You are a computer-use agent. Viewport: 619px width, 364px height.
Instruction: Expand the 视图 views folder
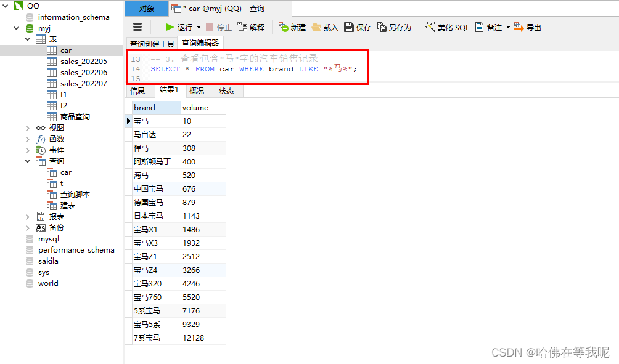coord(28,127)
